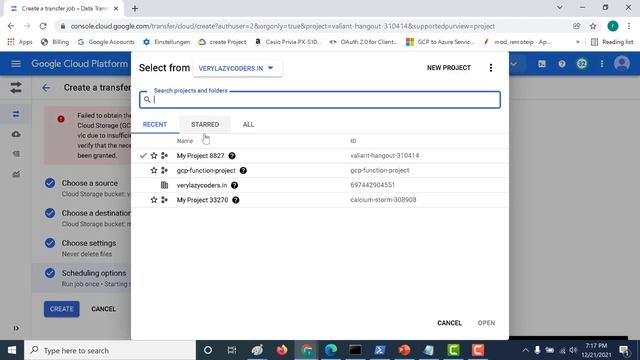This screenshot has width=640, height=360.
Task: Open the Help icon in top bar
Action: click(x=562, y=64)
